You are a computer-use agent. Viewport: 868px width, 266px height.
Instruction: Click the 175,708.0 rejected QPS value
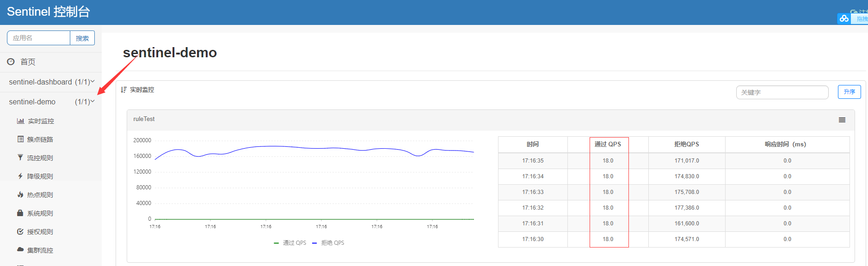tap(687, 192)
